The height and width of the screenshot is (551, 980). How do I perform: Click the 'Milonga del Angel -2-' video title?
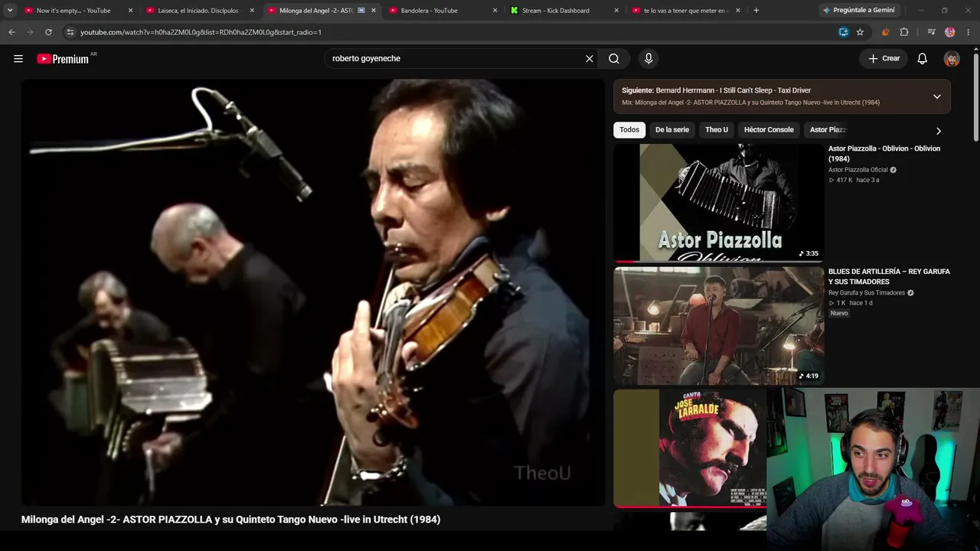click(x=230, y=520)
